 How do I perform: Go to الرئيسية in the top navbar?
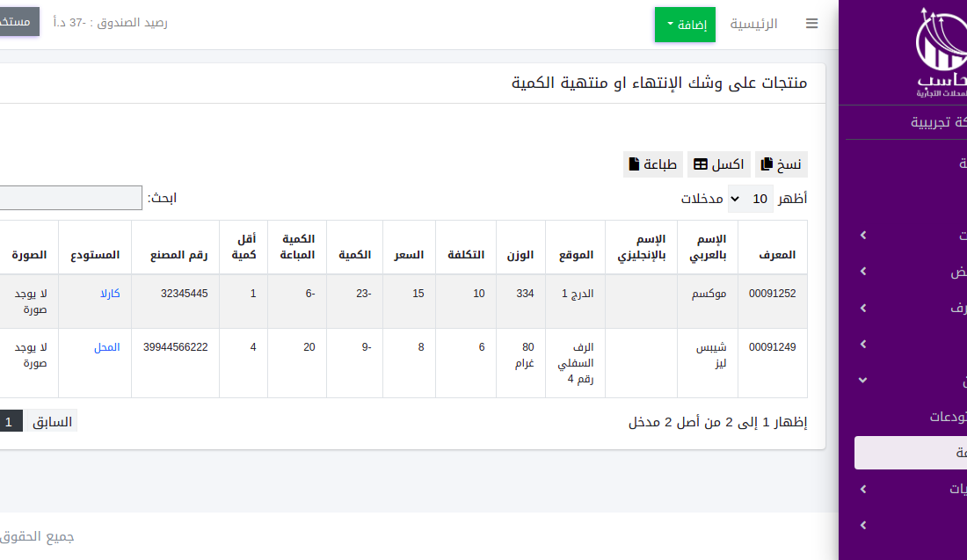(x=753, y=25)
